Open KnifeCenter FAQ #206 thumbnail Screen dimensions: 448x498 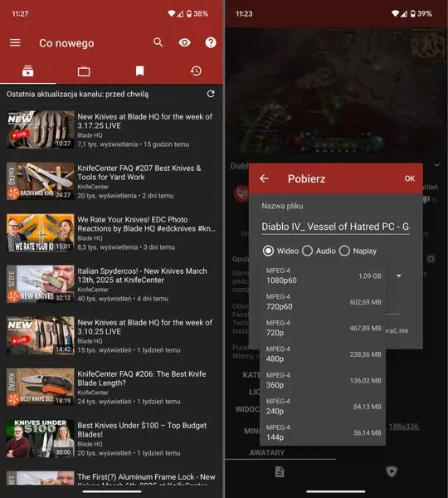41,387
